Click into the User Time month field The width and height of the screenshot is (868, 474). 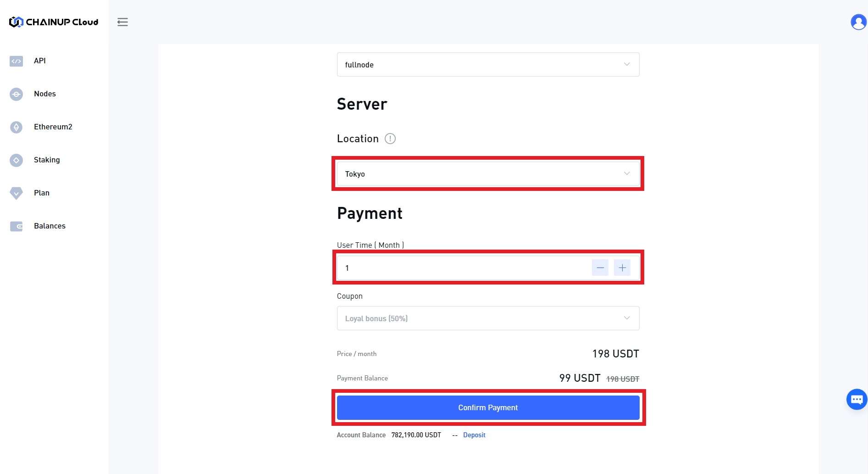[463, 268]
